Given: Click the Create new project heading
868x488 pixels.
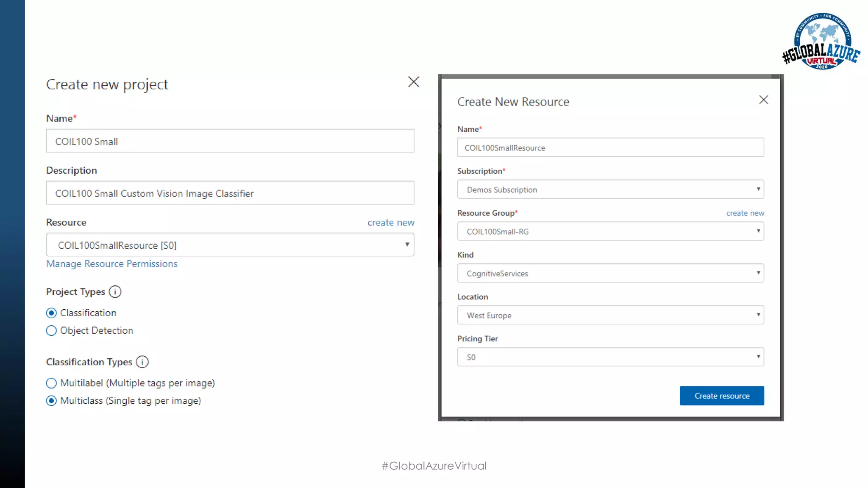Looking at the screenshot, I should [107, 85].
